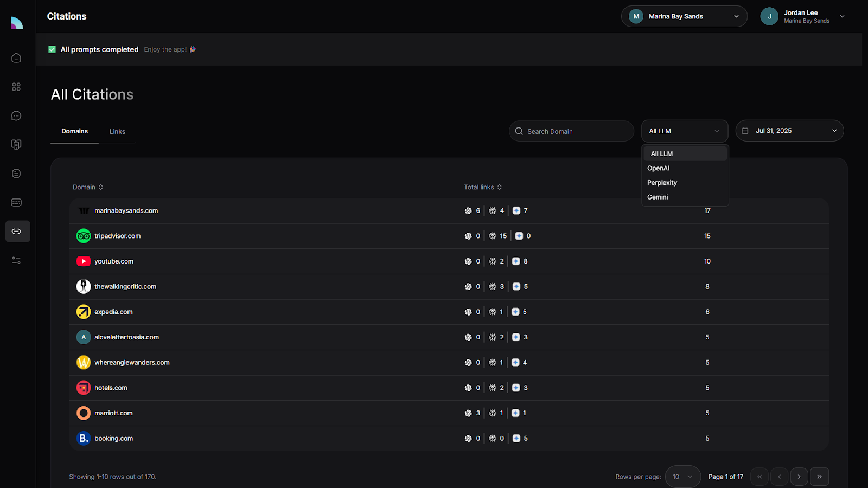Image resolution: width=868 pixels, height=488 pixels.
Task: Open the Marina Bay Sands workspace dropdown
Action: point(684,16)
